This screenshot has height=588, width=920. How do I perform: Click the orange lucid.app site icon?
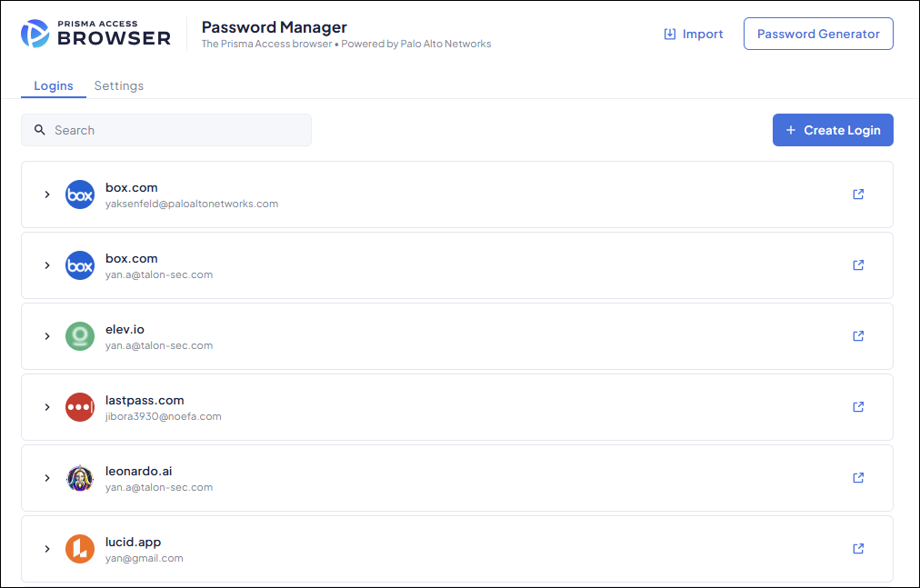coord(80,549)
